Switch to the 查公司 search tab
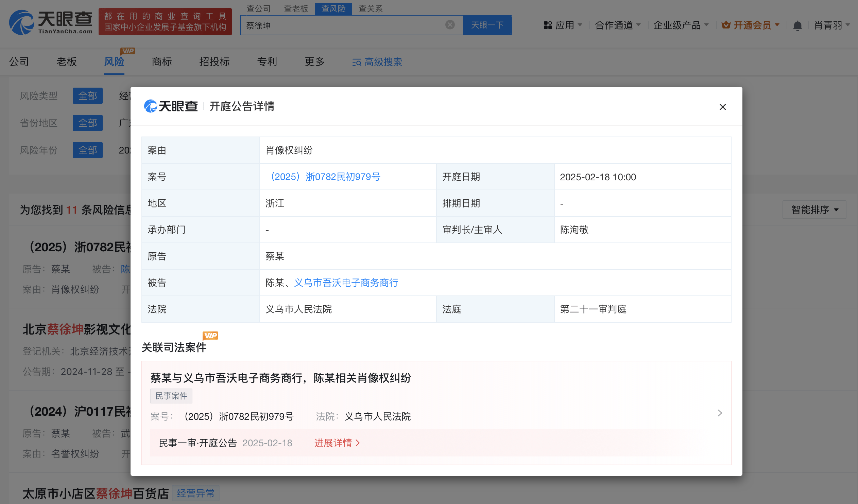Image resolution: width=858 pixels, height=504 pixels. [258, 8]
